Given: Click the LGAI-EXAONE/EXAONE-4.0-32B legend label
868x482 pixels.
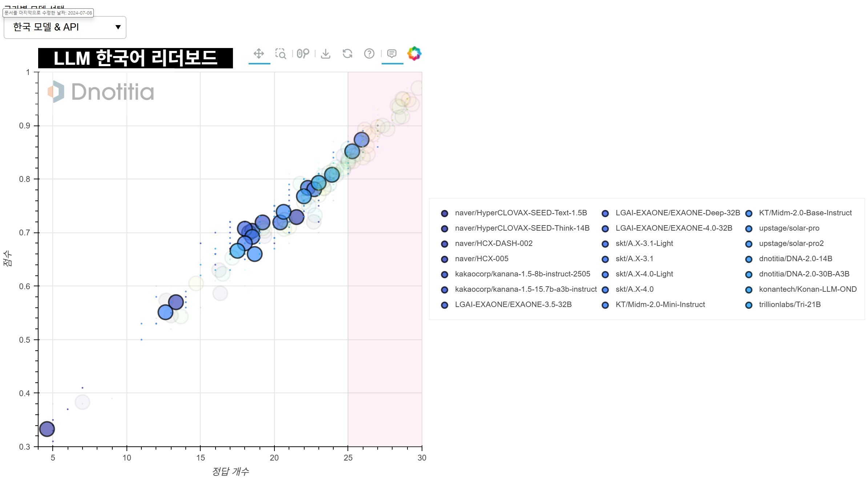Looking at the screenshot, I should pyautogui.click(x=674, y=228).
